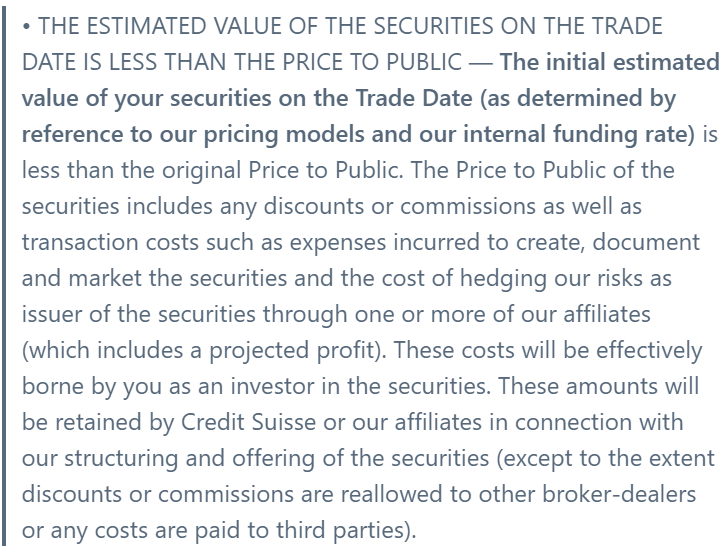
Task: Click the word "hedging"
Action: (x=503, y=278)
